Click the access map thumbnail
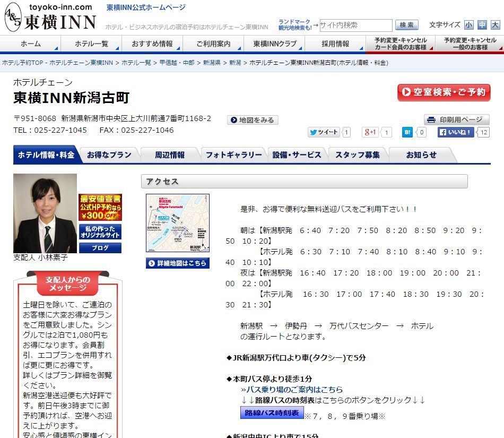Image resolution: width=504 pixels, height=438 pixels. 178,223
